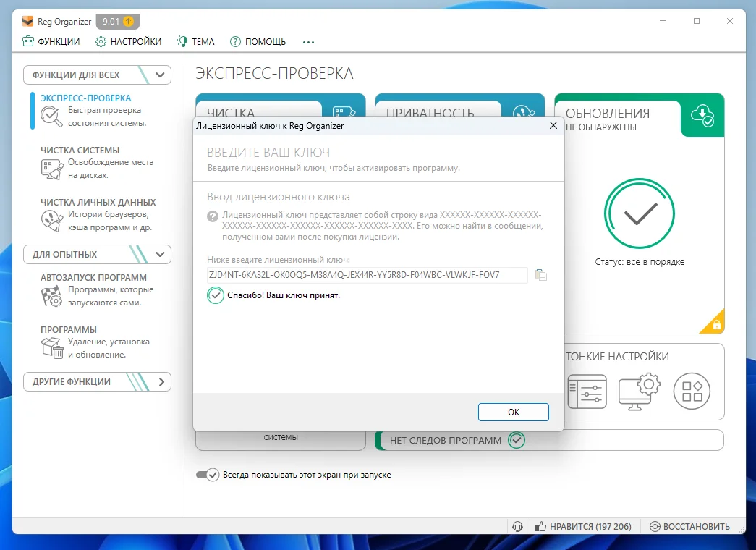Click the express check magnifier icon
This screenshot has height=550, width=756.
point(51,117)
